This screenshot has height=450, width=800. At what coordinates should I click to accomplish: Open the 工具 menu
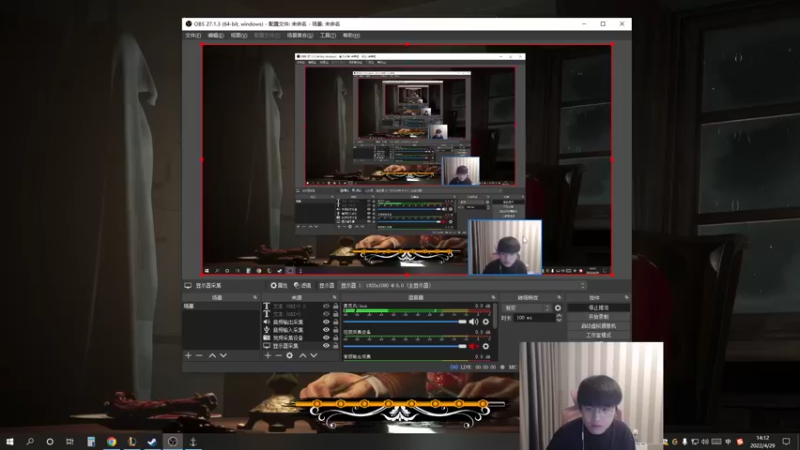pyautogui.click(x=328, y=36)
